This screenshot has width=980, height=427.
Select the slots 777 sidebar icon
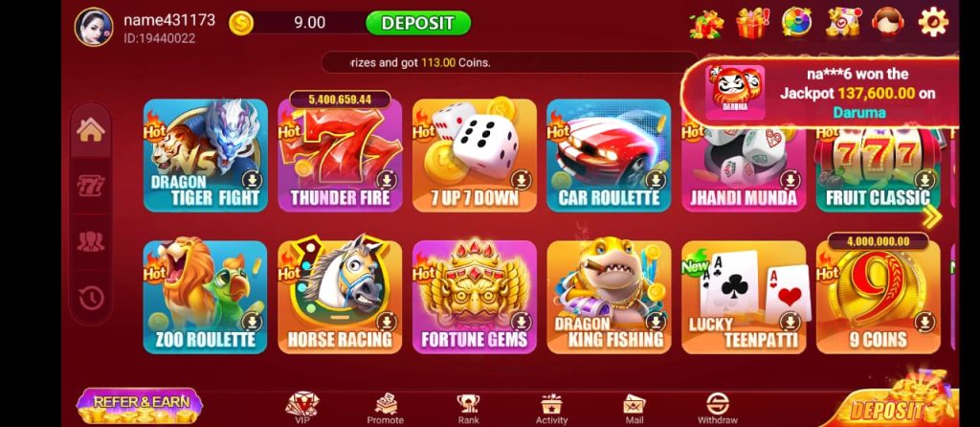[x=91, y=186]
